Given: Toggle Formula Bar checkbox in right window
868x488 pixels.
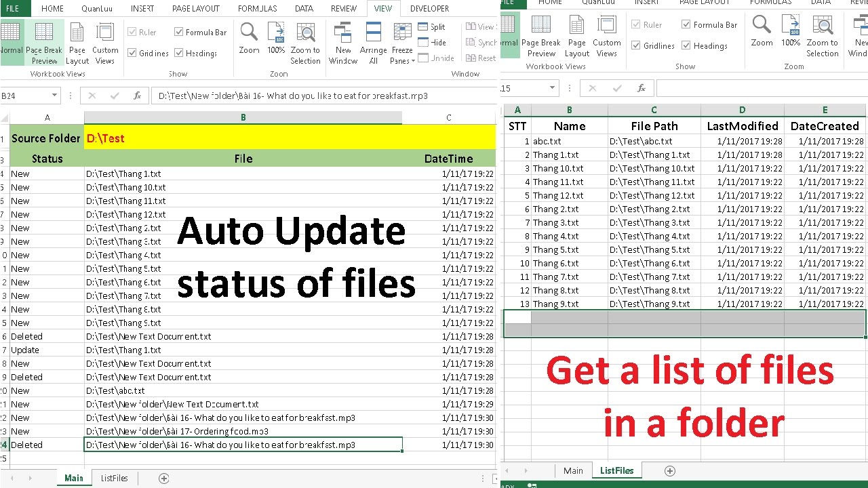Looking at the screenshot, I should click(686, 24).
